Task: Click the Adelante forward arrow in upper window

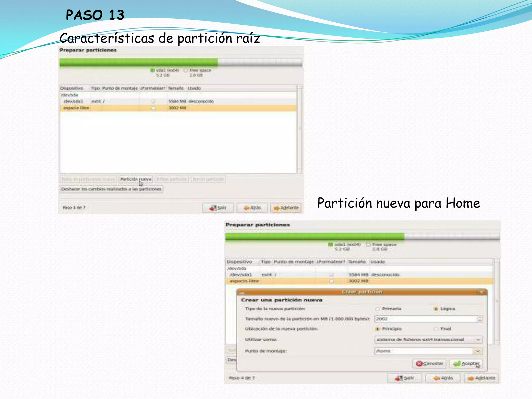Action: click(276, 208)
